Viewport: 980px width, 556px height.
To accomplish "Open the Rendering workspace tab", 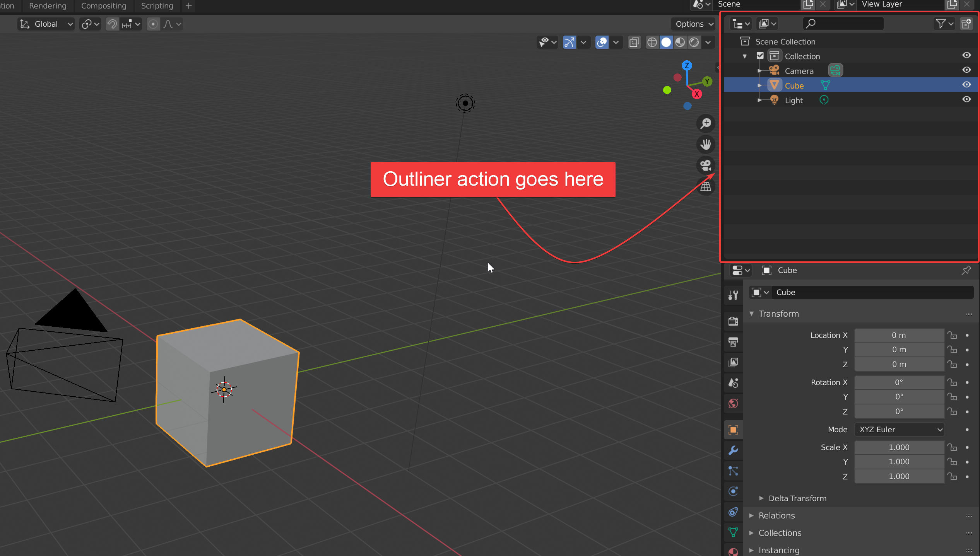I will click(48, 6).
